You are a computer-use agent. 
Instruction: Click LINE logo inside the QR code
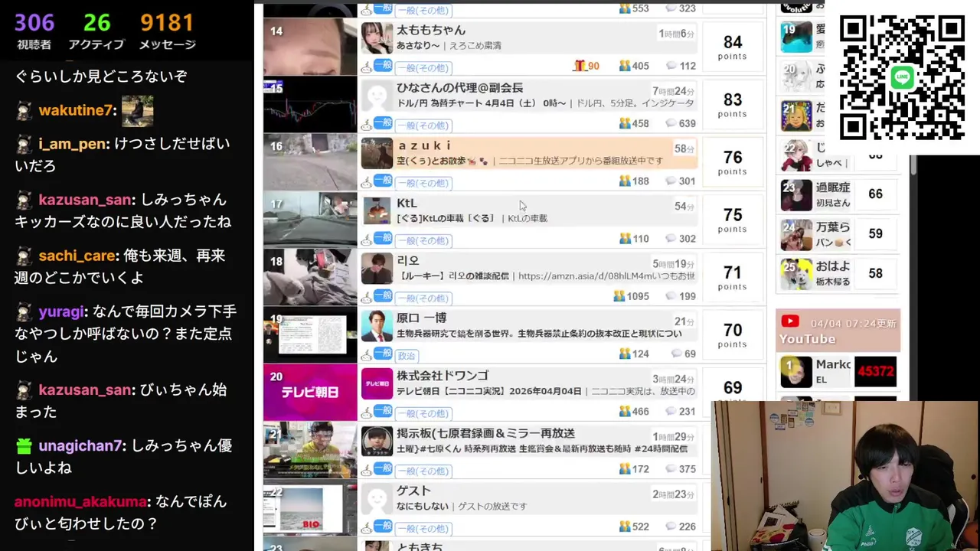click(x=902, y=77)
